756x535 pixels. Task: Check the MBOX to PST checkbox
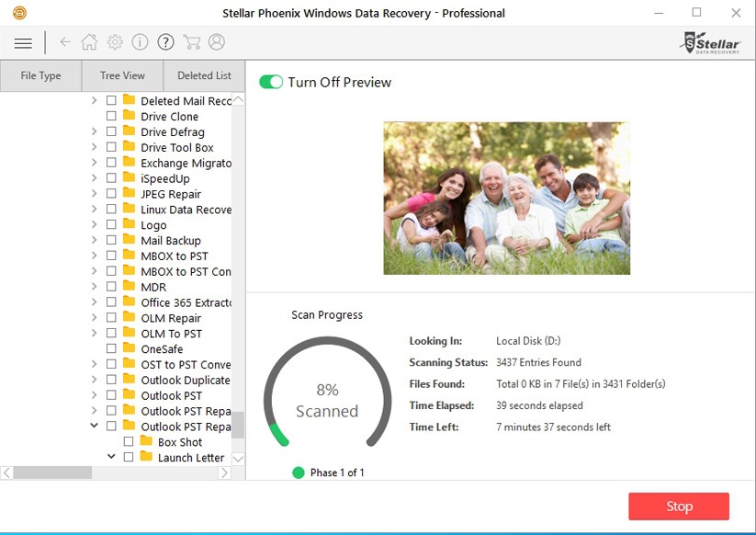(111, 256)
